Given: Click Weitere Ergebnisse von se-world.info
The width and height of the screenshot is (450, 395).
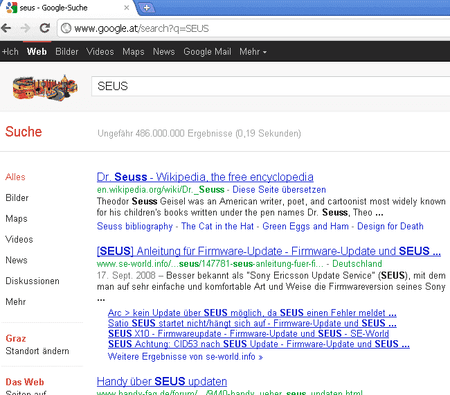Looking at the screenshot, I should tap(185, 357).
